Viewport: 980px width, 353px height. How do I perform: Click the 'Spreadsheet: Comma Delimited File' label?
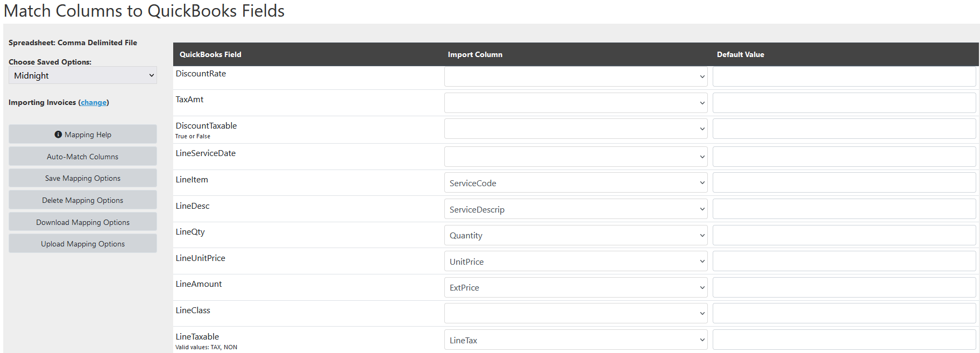coord(73,43)
